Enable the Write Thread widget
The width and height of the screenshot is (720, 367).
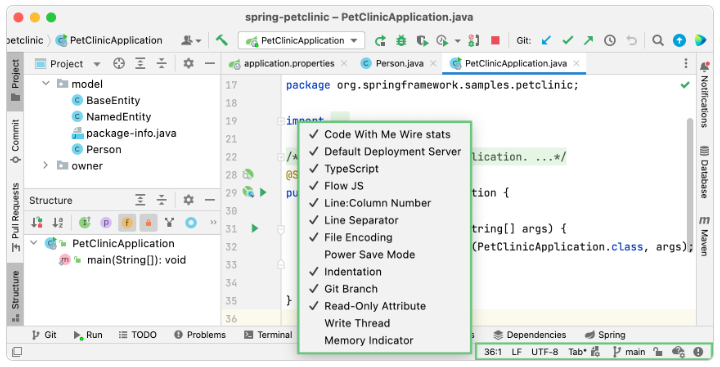[385, 323]
